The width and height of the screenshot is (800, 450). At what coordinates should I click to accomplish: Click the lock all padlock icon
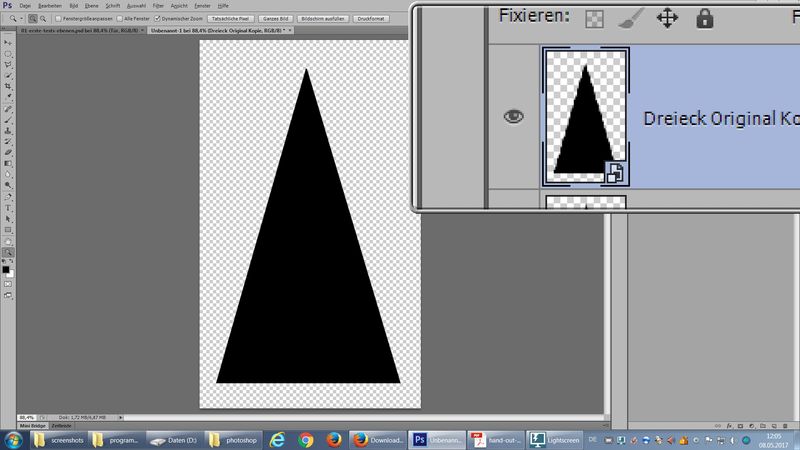pyautogui.click(x=705, y=17)
